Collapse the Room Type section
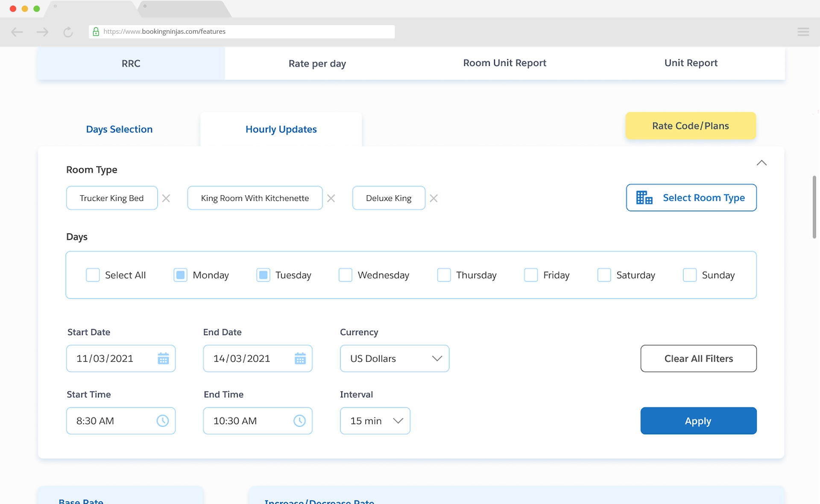The width and height of the screenshot is (820, 504). click(761, 163)
